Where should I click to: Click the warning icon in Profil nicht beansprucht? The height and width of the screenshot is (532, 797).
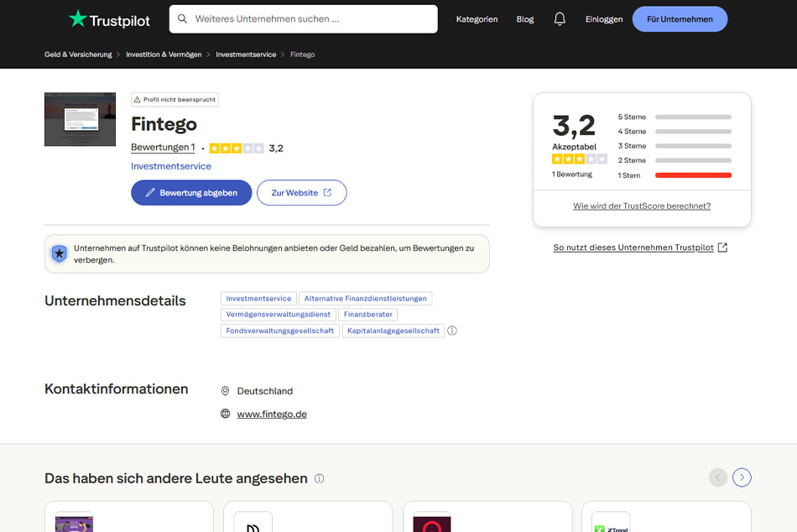(138, 100)
